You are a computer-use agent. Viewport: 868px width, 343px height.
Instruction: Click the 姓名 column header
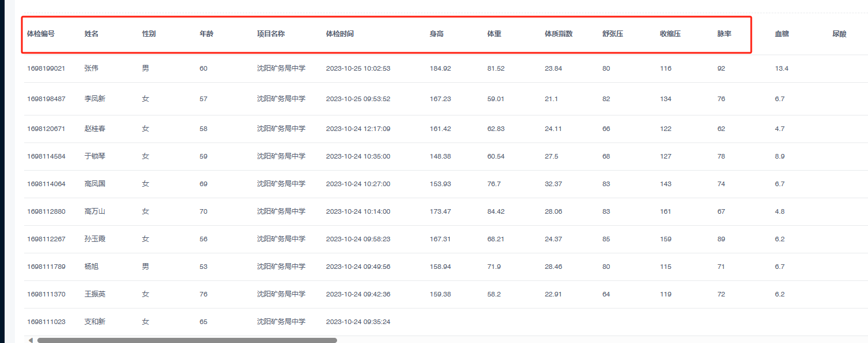point(91,34)
